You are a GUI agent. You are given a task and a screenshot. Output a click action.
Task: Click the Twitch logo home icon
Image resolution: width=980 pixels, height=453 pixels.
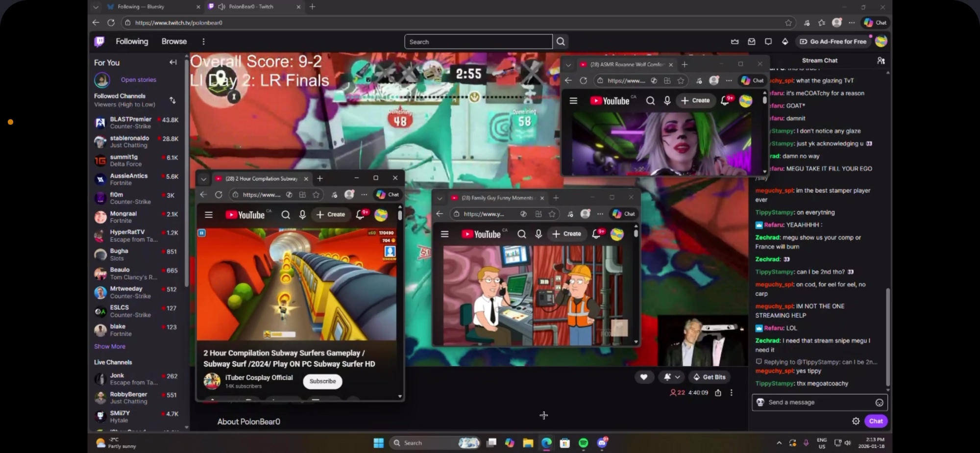pyautogui.click(x=99, y=42)
